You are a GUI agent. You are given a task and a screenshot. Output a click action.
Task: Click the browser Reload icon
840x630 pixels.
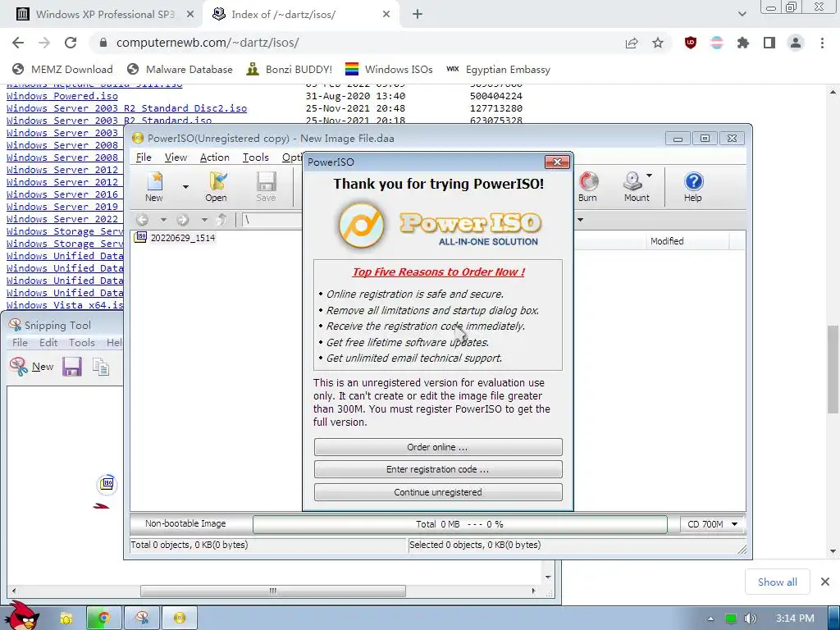pyautogui.click(x=71, y=43)
